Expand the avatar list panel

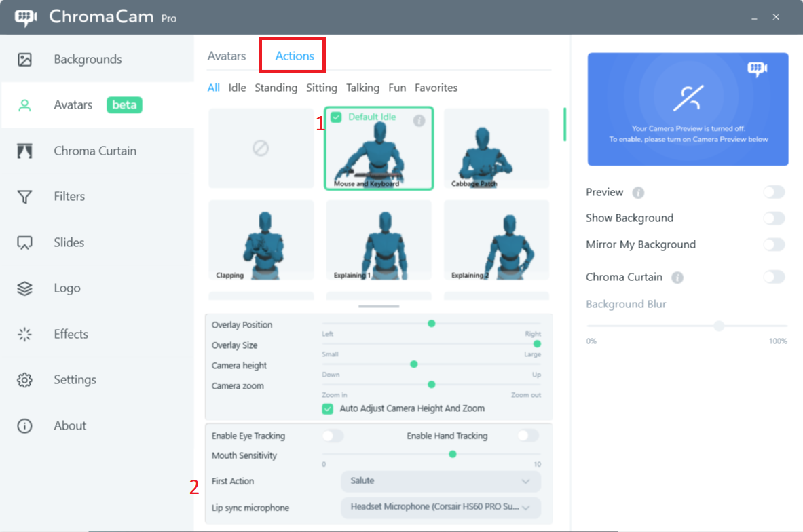378,306
